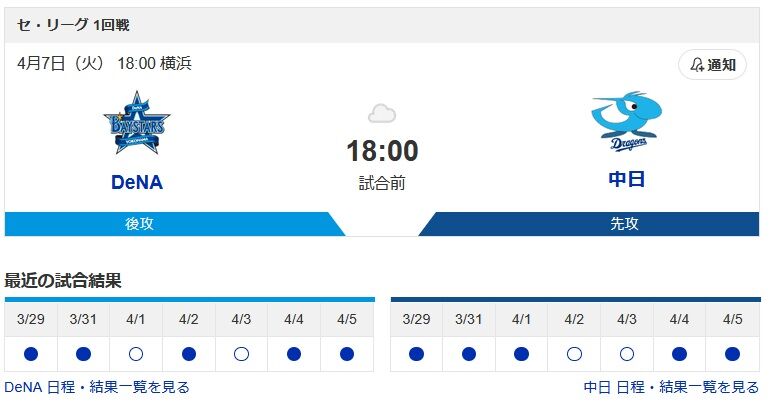Click DeNA's 4/1 win result circle
Viewport: 770px width, 408px height.
(136, 354)
